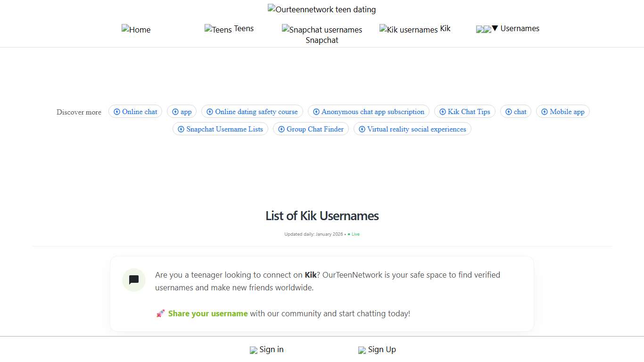Viewport: 644px width, 362px height.
Task: Open the Kik Chat Tips link
Action: point(465,111)
